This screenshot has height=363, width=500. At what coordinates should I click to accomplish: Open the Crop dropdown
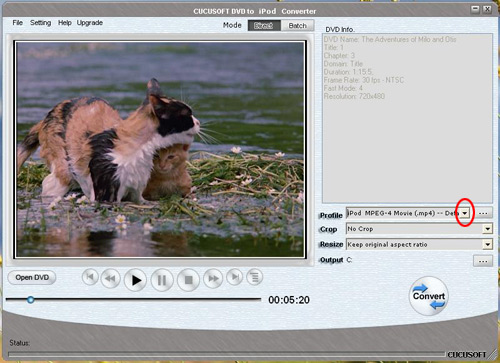coord(488,229)
